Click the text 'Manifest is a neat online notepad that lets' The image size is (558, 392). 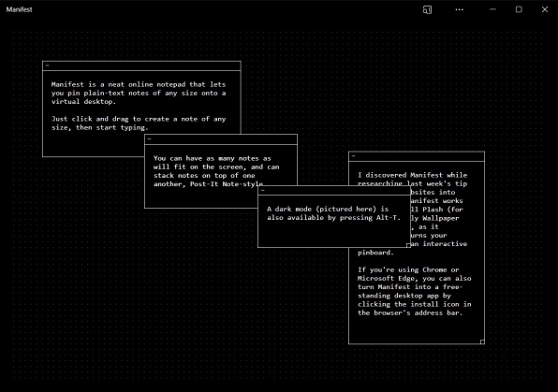[139, 84]
